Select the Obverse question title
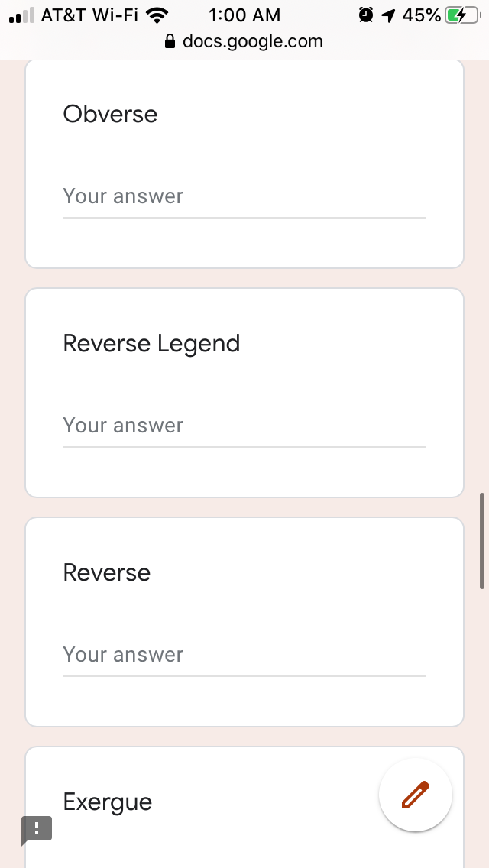 click(x=110, y=114)
